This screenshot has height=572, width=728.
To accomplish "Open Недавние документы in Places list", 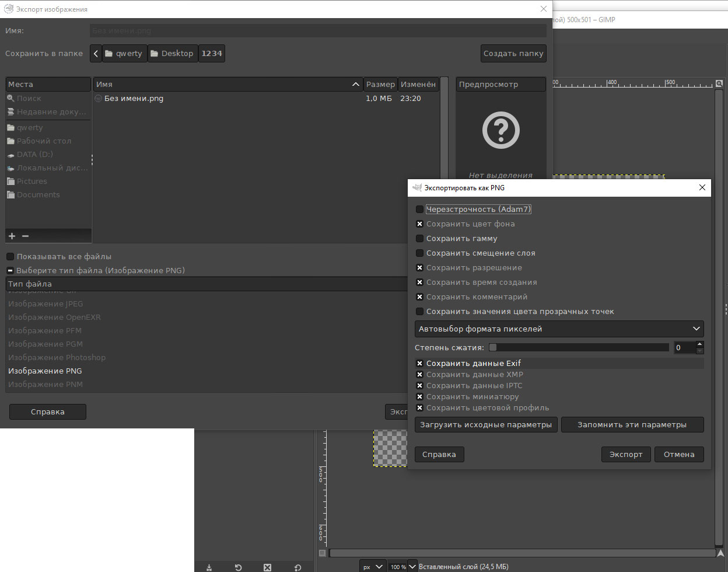I will click(x=48, y=112).
